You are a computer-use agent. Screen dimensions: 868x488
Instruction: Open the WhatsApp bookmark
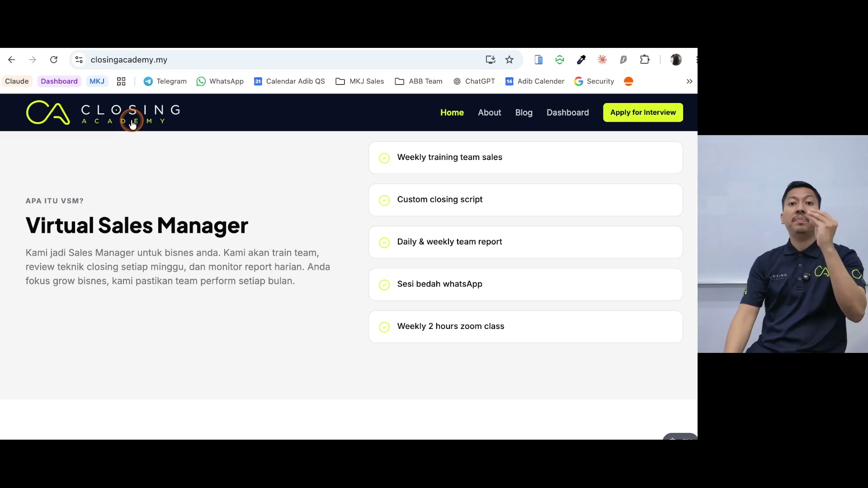pyautogui.click(x=220, y=81)
